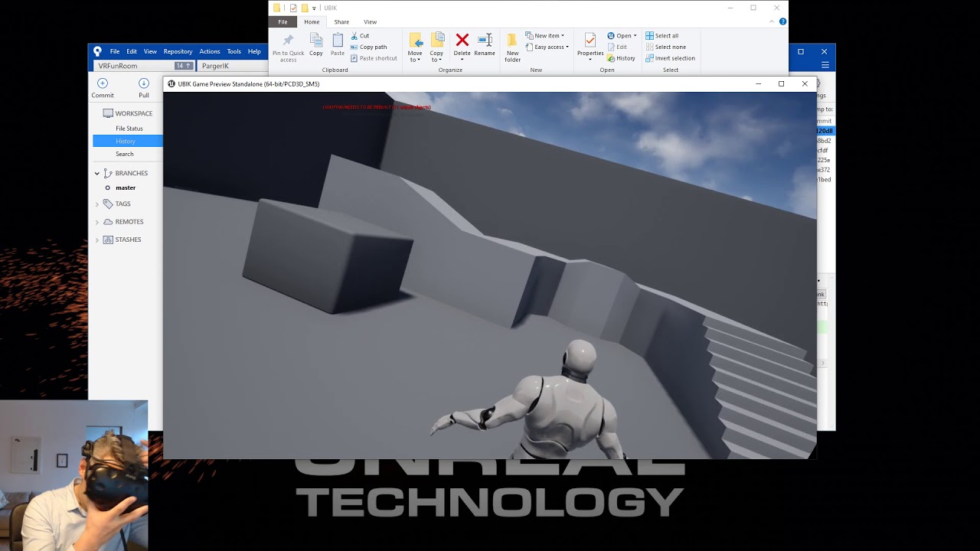Create a New folder from the ribbon

point(513,47)
